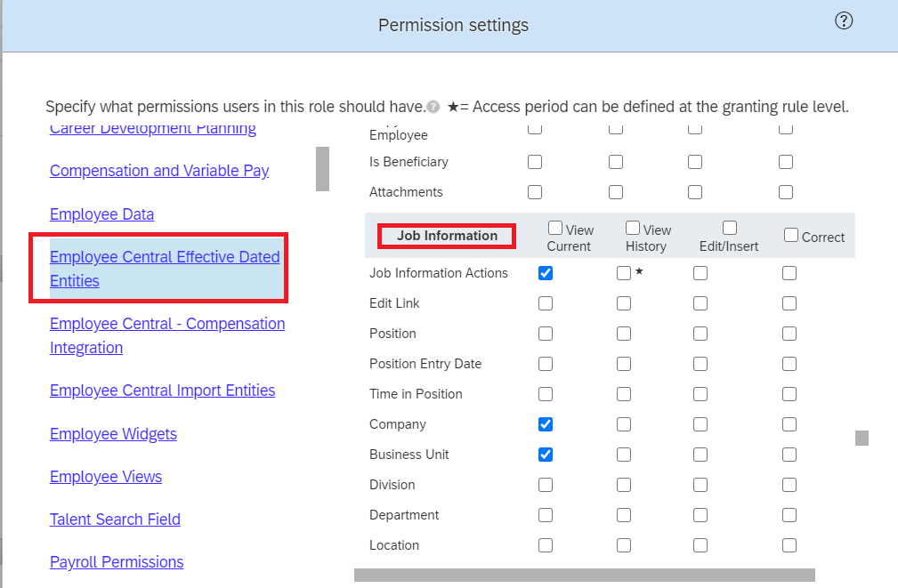Click the left category list scrollbar thumb
This screenshot has height=588, width=898.
322,169
